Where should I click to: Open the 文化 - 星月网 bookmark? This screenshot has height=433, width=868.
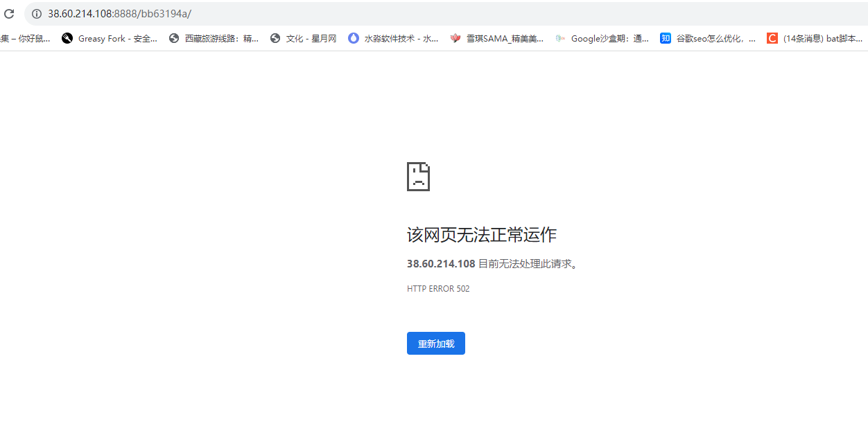tap(303, 39)
